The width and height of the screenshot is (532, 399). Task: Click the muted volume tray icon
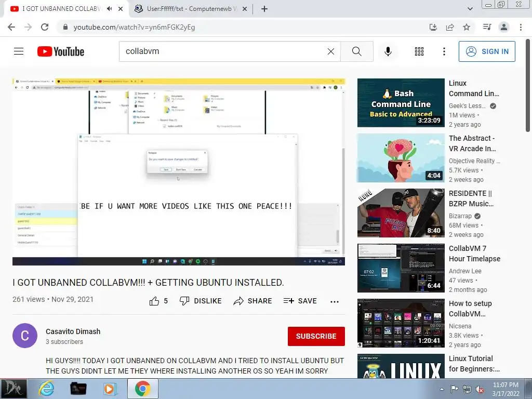point(480,389)
